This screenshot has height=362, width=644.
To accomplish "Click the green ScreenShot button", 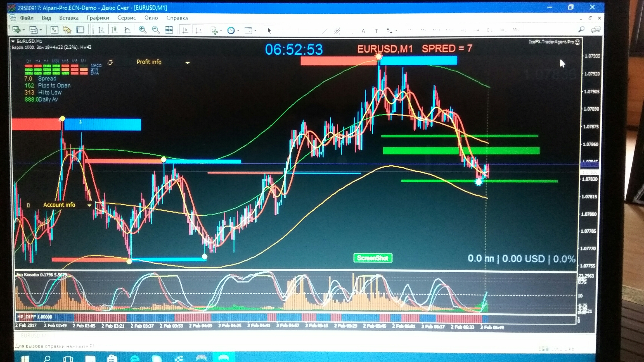I will click(373, 258).
